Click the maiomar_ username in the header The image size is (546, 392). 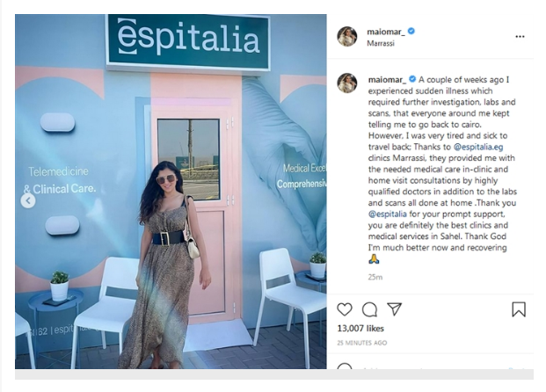pos(386,32)
